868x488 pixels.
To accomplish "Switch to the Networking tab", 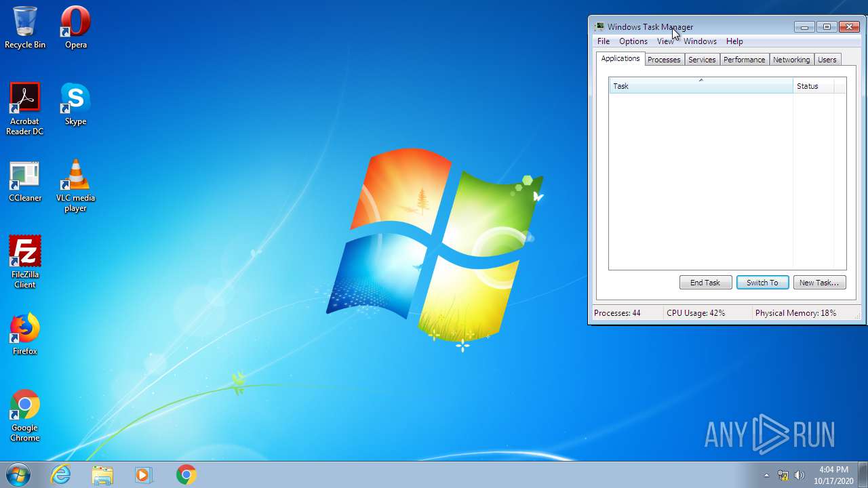I will click(x=791, y=60).
